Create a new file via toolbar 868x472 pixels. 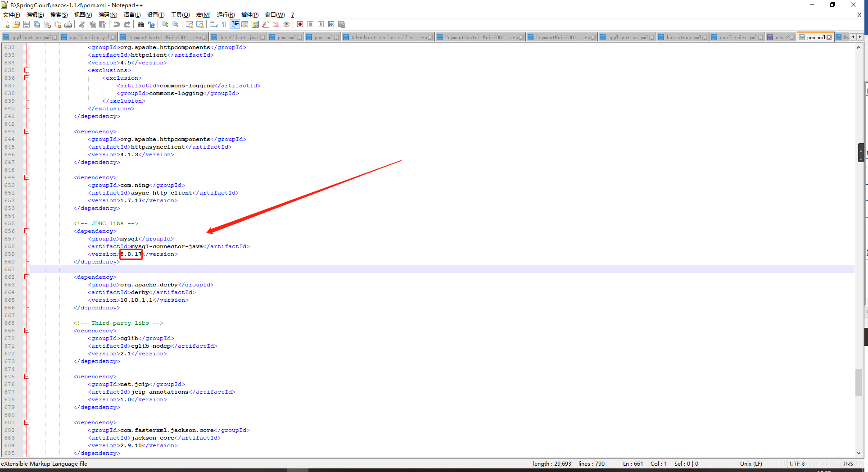[x=6, y=24]
